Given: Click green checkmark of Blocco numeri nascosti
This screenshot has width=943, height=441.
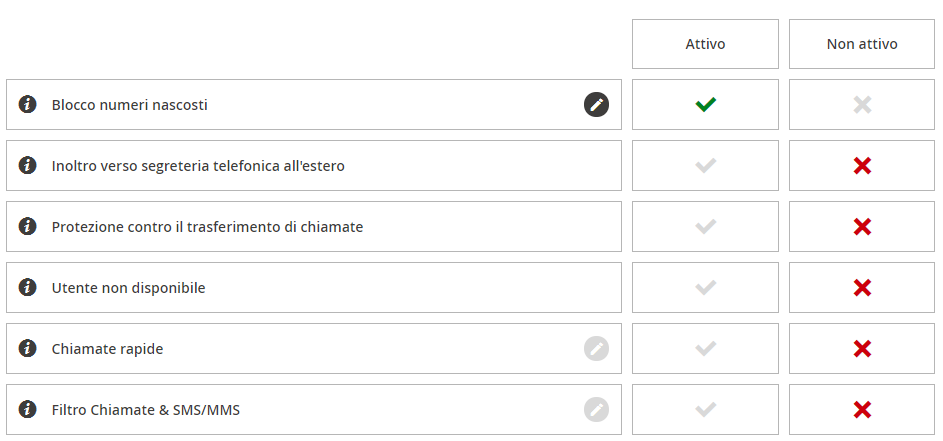Looking at the screenshot, I should click(705, 105).
